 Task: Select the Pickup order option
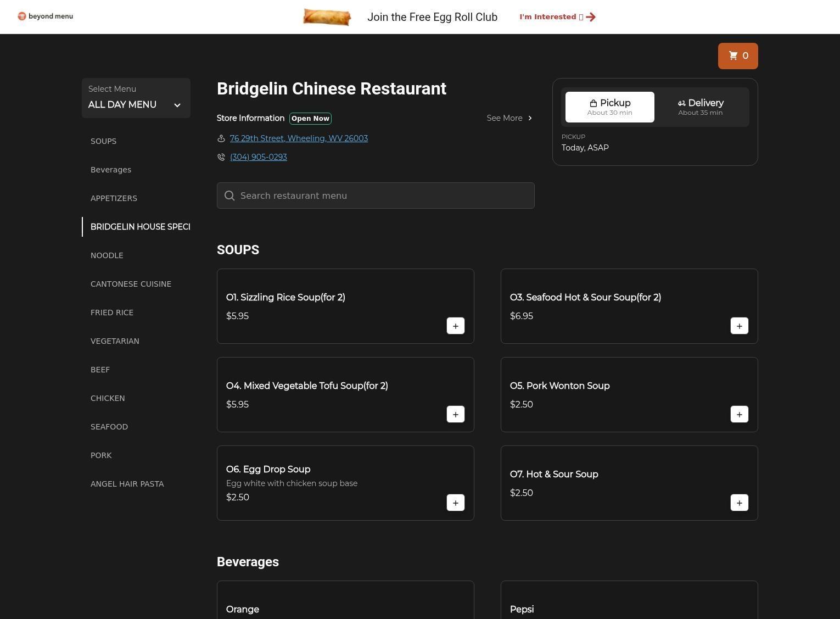(x=609, y=107)
